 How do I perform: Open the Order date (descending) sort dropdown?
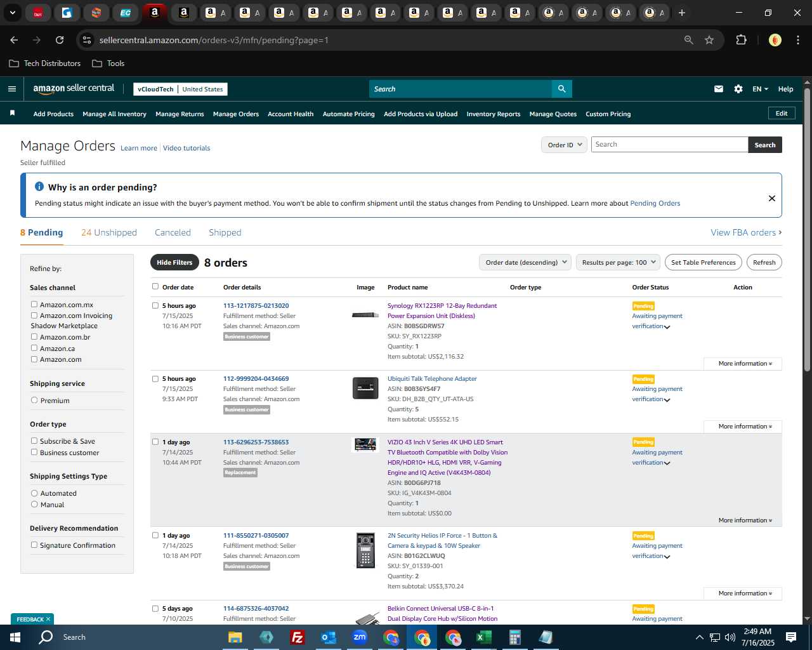pyautogui.click(x=525, y=262)
